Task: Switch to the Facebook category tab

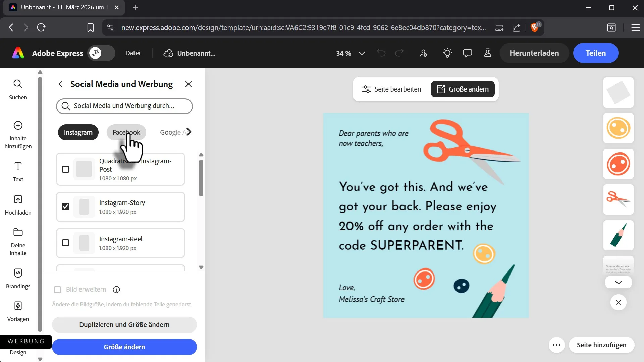Action: (x=126, y=132)
